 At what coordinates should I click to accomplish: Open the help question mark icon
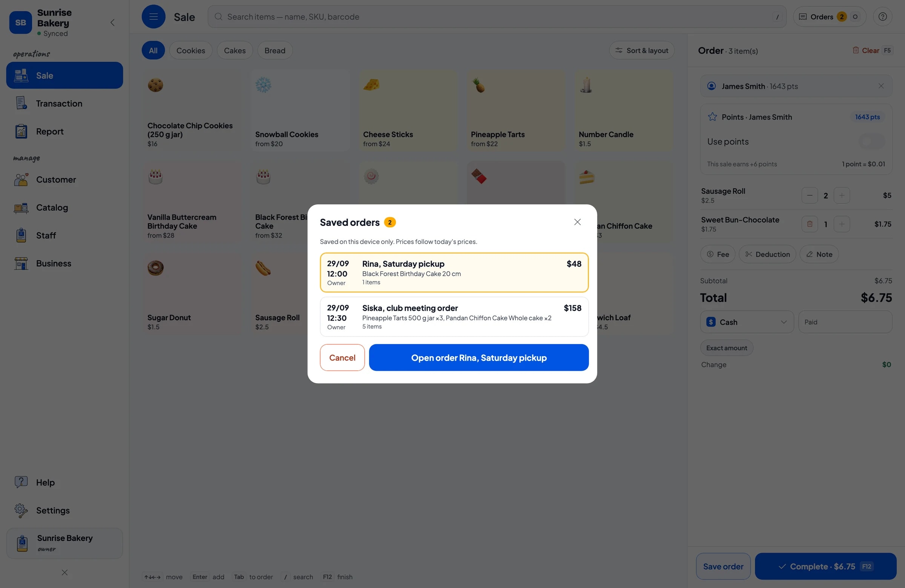click(882, 16)
